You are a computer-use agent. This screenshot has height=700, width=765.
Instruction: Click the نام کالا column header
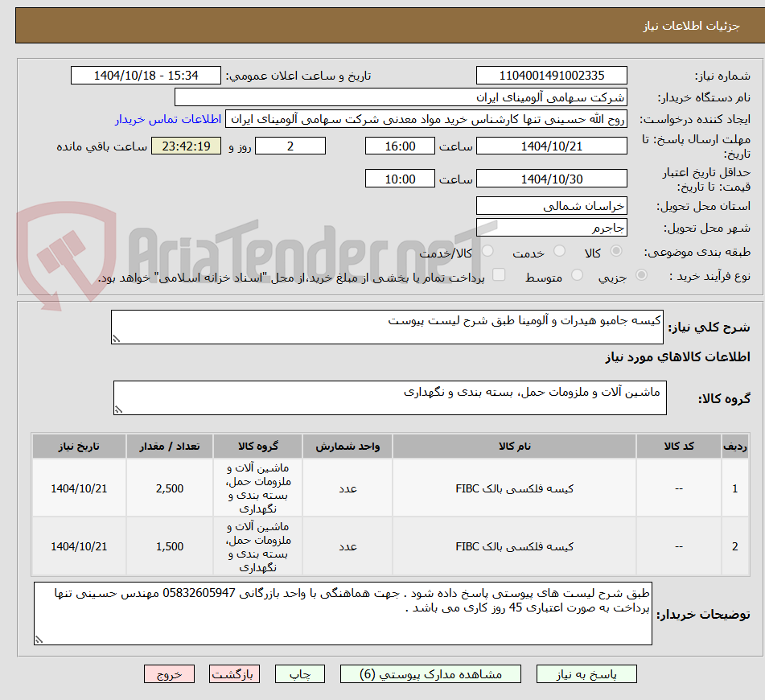click(514, 447)
